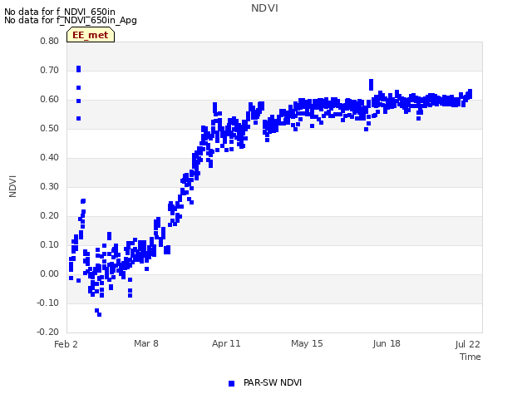Image resolution: width=532 pixels, height=399 pixels.
Task: Click the May 15 date label
Action: (x=307, y=343)
